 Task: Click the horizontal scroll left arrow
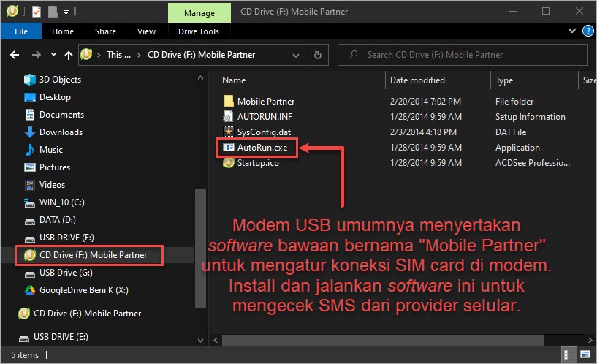(x=216, y=340)
